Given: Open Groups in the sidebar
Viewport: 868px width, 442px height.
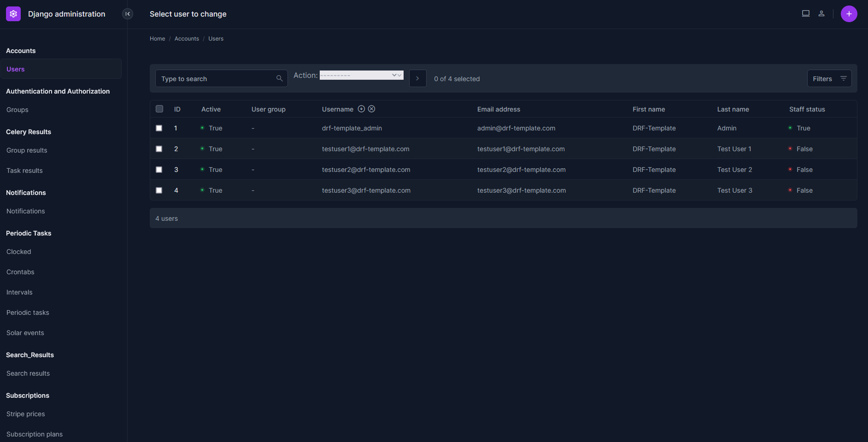Looking at the screenshot, I should click(x=18, y=110).
